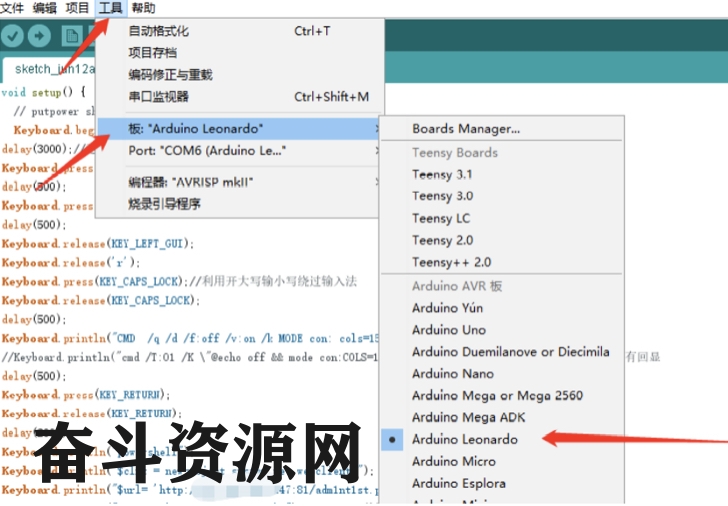Click the Keyboard.press(KEY_CAPS_LOCK) line
This screenshot has height=506, width=728.
[179, 281]
